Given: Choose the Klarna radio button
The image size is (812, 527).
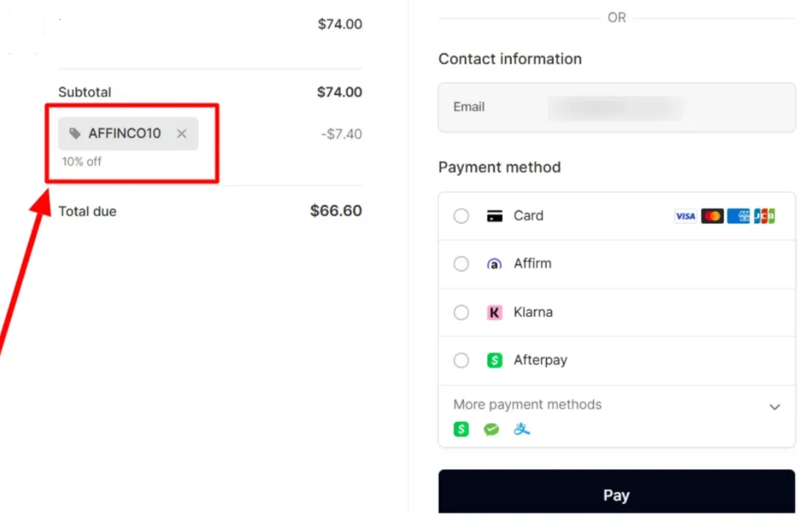Looking at the screenshot, I should click(461, 312).
